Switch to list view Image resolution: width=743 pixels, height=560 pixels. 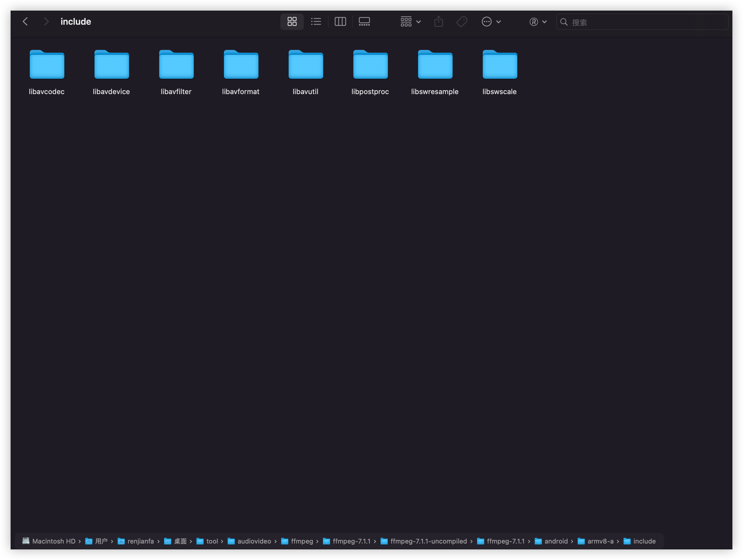316,22
